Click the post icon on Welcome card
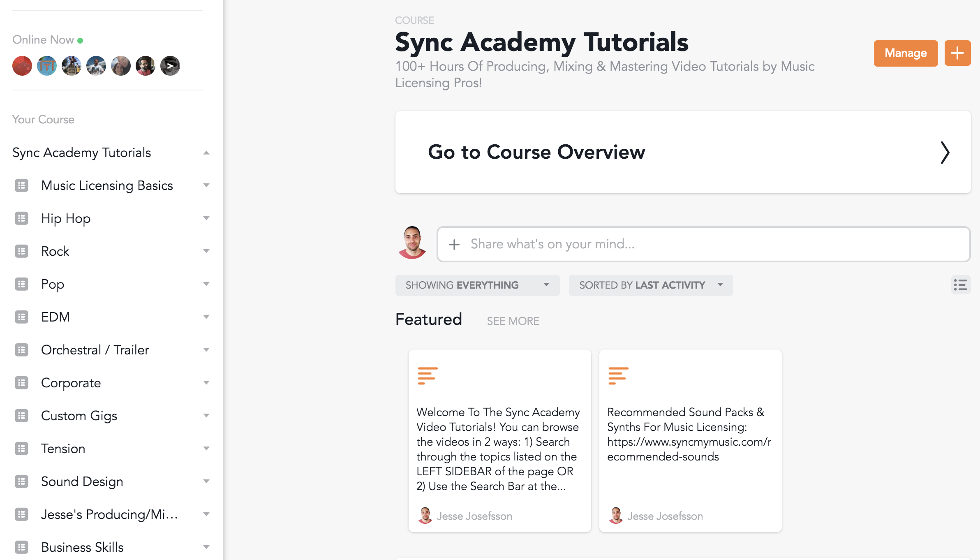Screen dimensions: 980x560 coord(428,375)
